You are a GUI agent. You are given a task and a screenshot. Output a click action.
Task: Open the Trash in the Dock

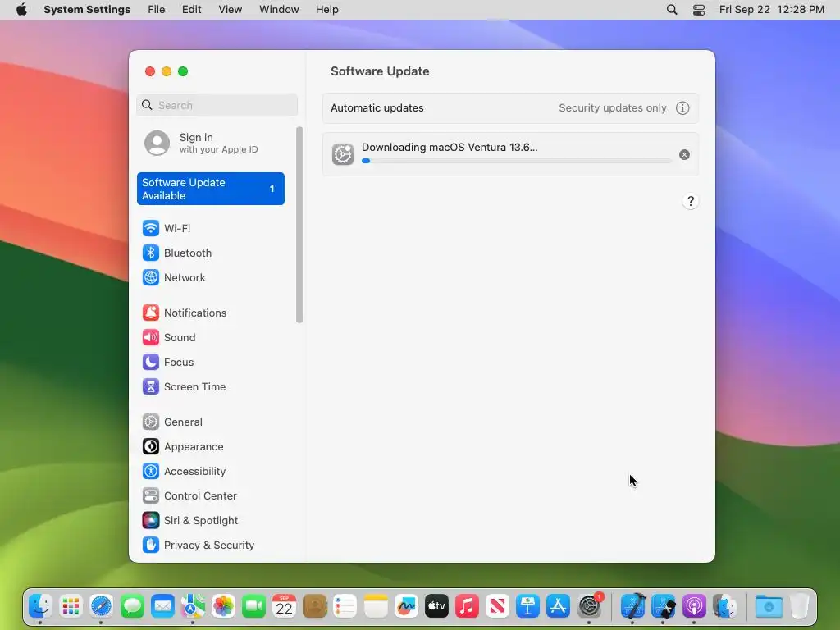[799, 606]
